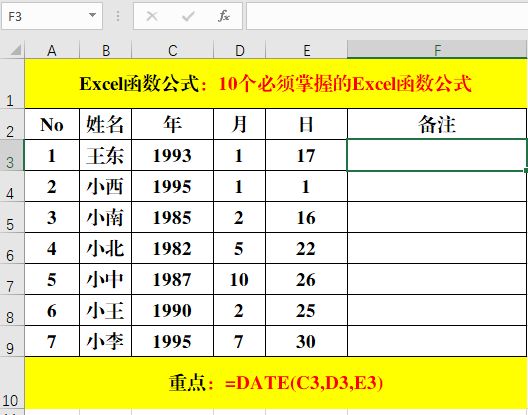528x415 pixels.
Task: Select row 4 header
Action: pyautogui.click(x=12, y=186)
